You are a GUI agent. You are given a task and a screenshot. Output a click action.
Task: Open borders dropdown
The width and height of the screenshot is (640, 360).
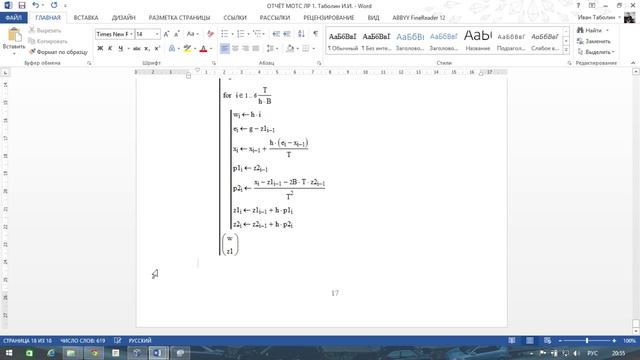(313, 49)
